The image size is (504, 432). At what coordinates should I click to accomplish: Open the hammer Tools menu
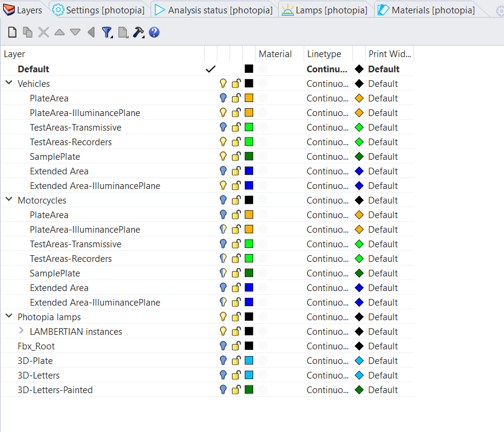point(138,32)
